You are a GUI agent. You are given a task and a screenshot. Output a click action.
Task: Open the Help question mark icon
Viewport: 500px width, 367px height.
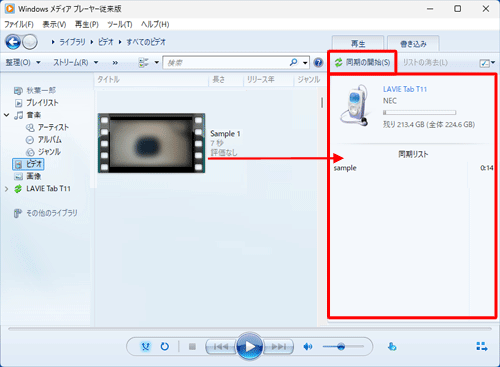click(318, 62)
